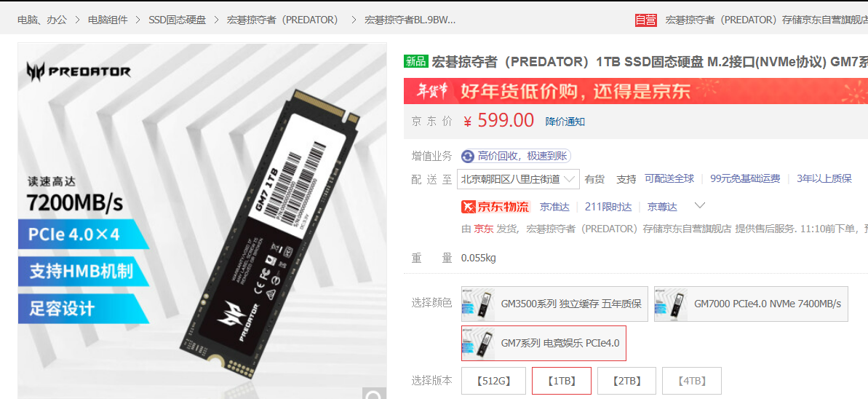The width and height of the screenshot is (868, 399).
Task: Select GM3500系列 thumbnail option
Action: tap(553, 304)
